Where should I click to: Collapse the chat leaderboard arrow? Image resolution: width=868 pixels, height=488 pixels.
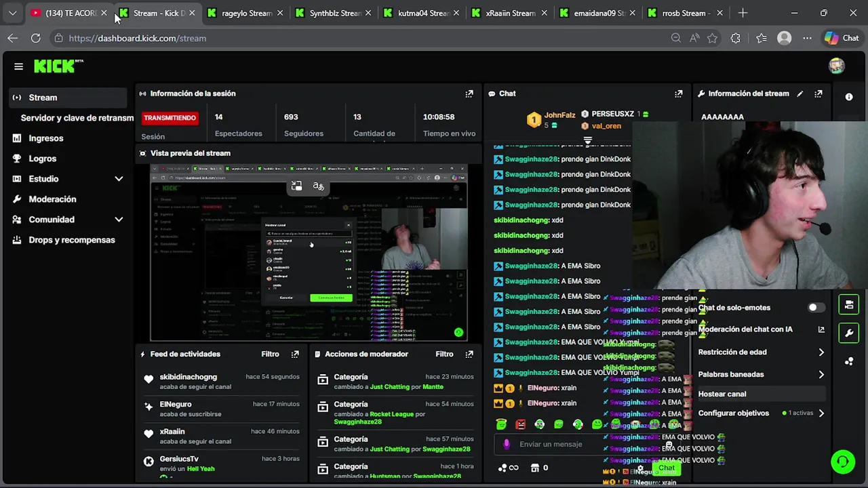(588, 141)
